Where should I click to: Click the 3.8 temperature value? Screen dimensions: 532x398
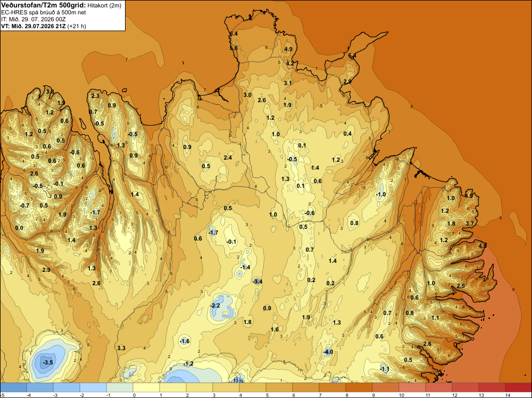pyautogui.click(x=50, y=92)
